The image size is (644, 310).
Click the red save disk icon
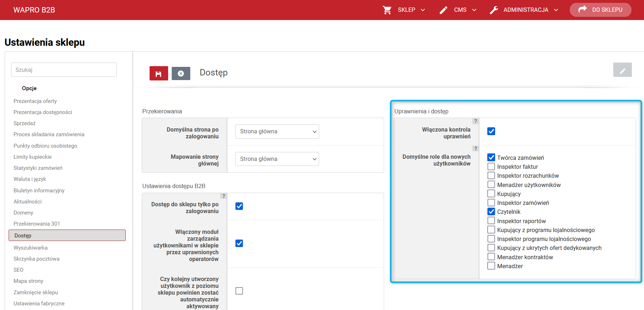(159, 74)
